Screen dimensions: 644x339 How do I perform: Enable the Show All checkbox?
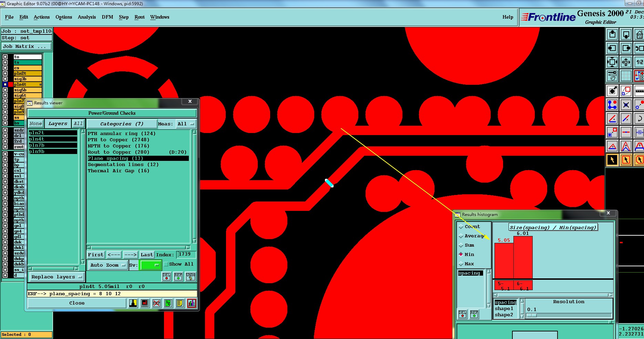coord(166,264)
